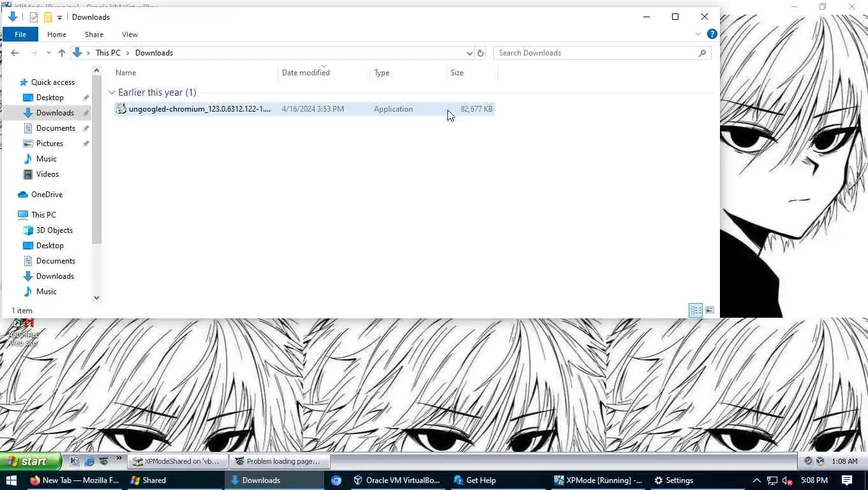Open the Customize Quick Access Toolbar dropdown
Viewport: 868px width, 490px height.
point(59,18)
